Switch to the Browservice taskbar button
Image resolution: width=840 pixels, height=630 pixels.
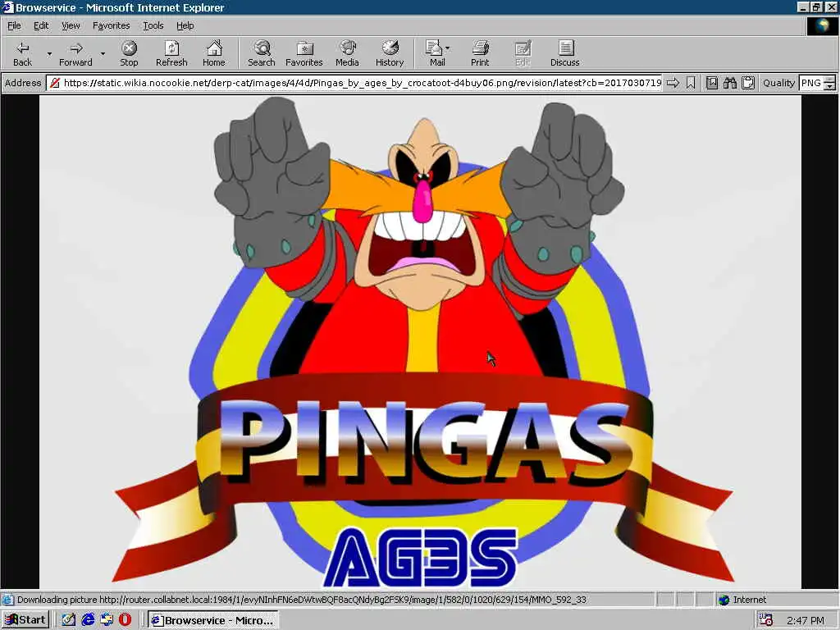tap(212, 620)
